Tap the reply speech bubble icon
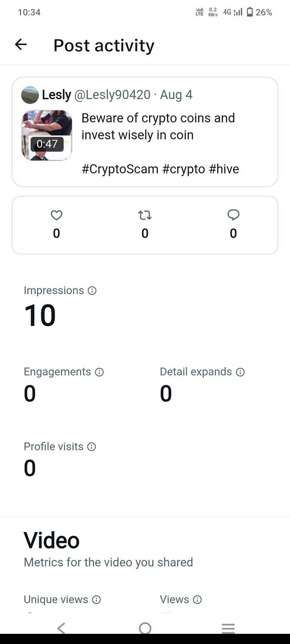 [x=233, y=215]
